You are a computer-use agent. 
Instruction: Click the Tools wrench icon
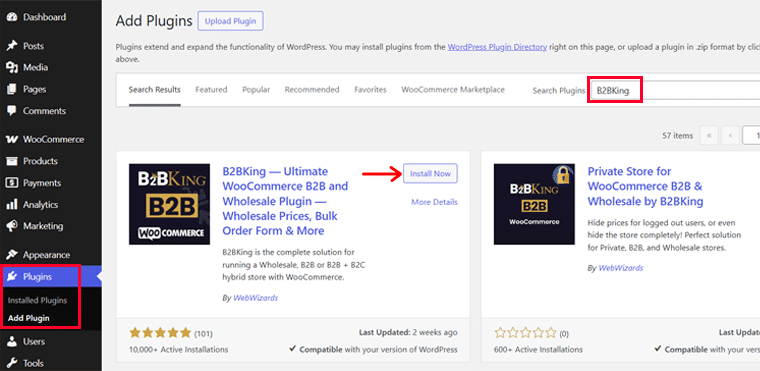pos(12,363)
